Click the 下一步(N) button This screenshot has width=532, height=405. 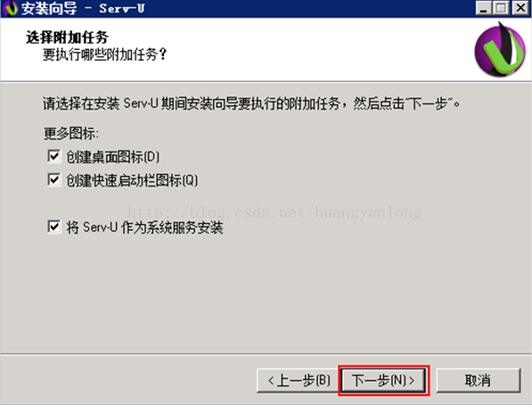pyautogui.click(x=384, y=380)
